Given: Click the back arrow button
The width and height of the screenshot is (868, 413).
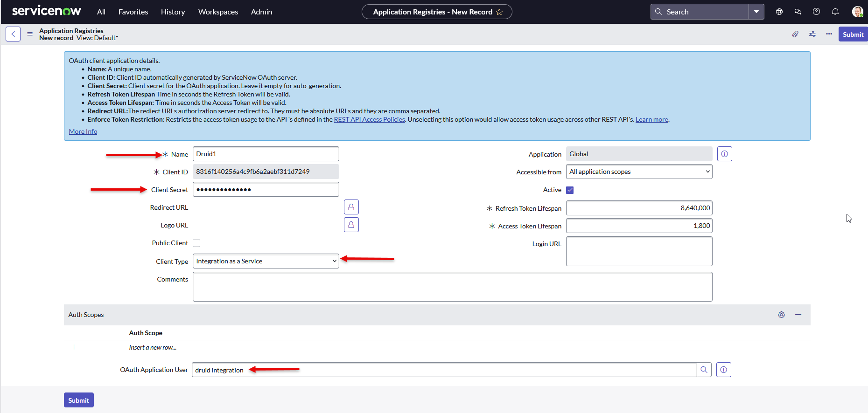Looking at the screenshot, I should (x=13, y=34).
